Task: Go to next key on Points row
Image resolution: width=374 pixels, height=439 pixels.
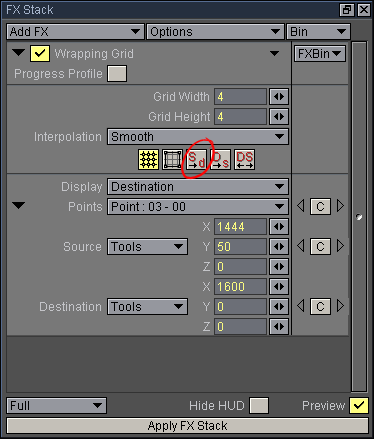Action: coord(340,206)
